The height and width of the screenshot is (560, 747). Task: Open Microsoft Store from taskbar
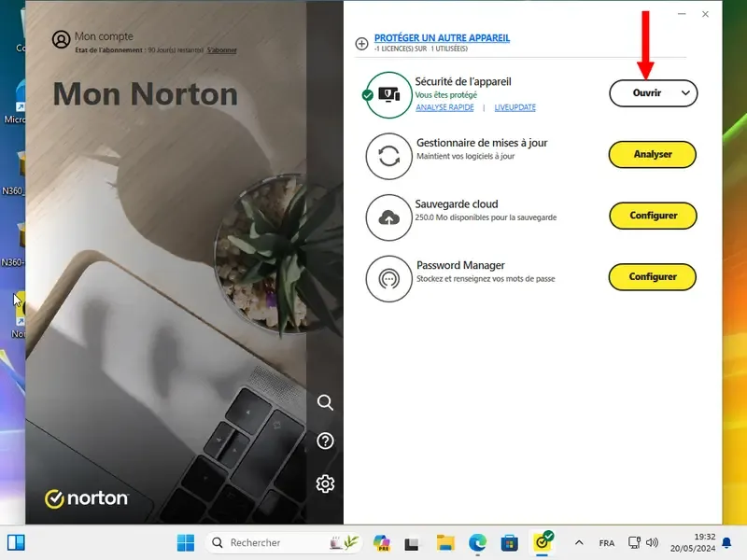(509, 542)
